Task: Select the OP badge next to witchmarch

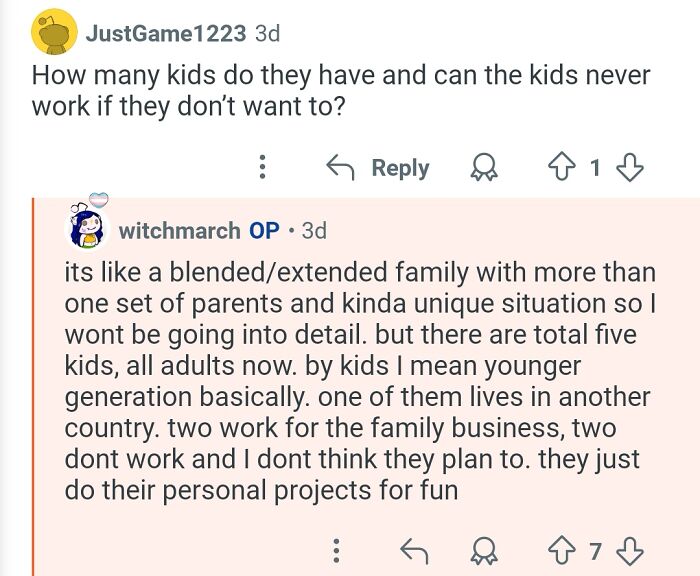Action: [x=264, y=230]
